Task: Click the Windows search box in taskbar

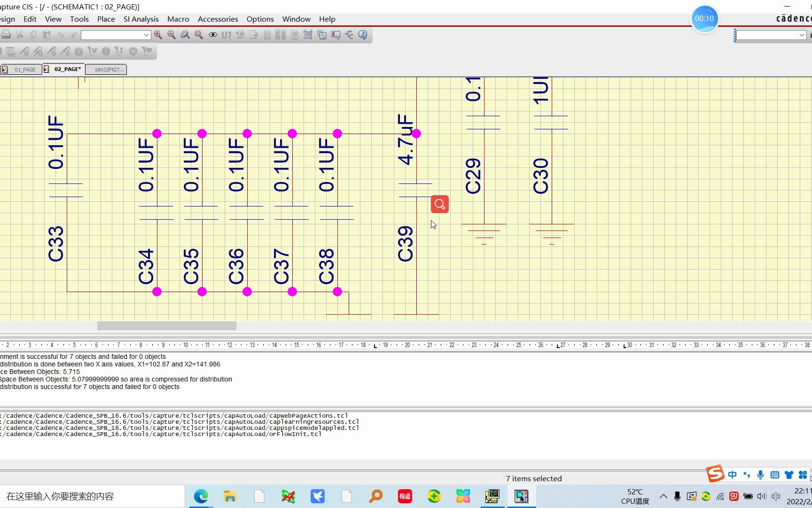Action: tap(92, 496)
